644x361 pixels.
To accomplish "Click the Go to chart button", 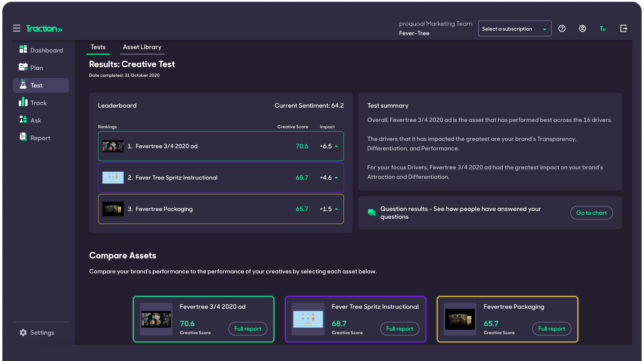I will tap(591, 213).
